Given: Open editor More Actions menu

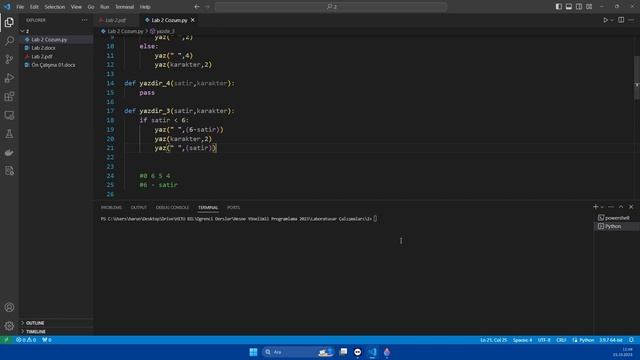Looking at the screenshot, I should pos(631,20).
